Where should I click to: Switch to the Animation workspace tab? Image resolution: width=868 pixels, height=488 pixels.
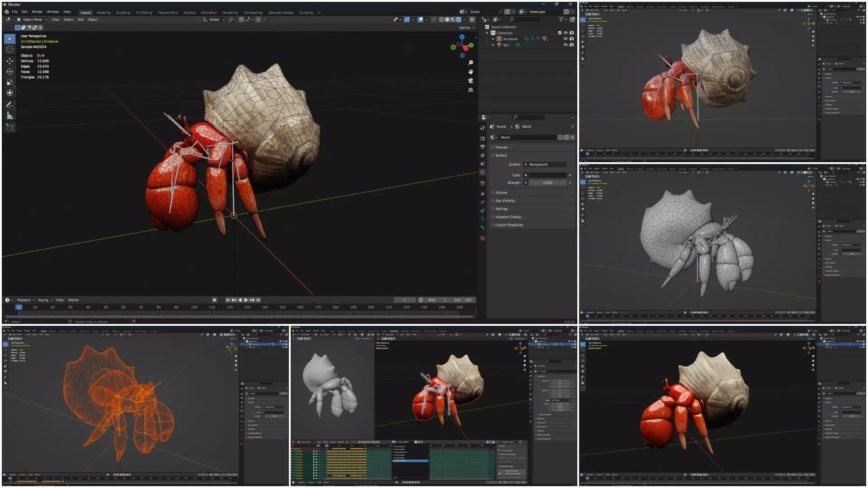tap(209, 13)
